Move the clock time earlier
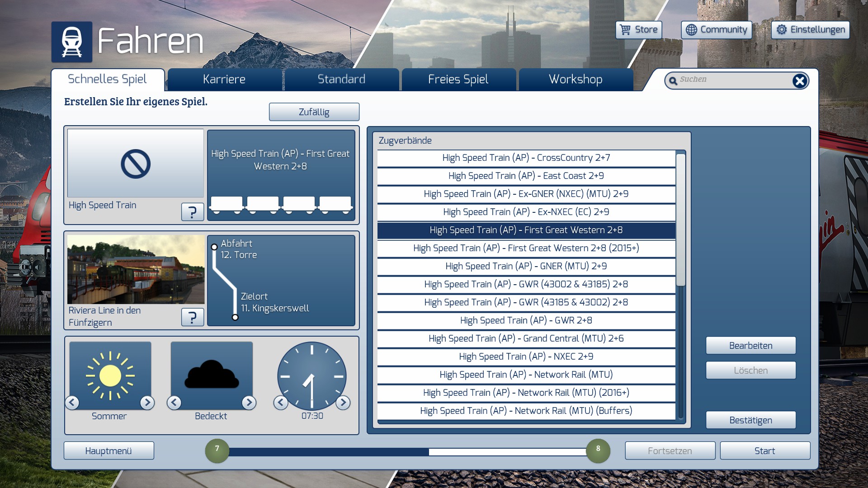Viewport: 868px width, 488px height. coord(281,402)
